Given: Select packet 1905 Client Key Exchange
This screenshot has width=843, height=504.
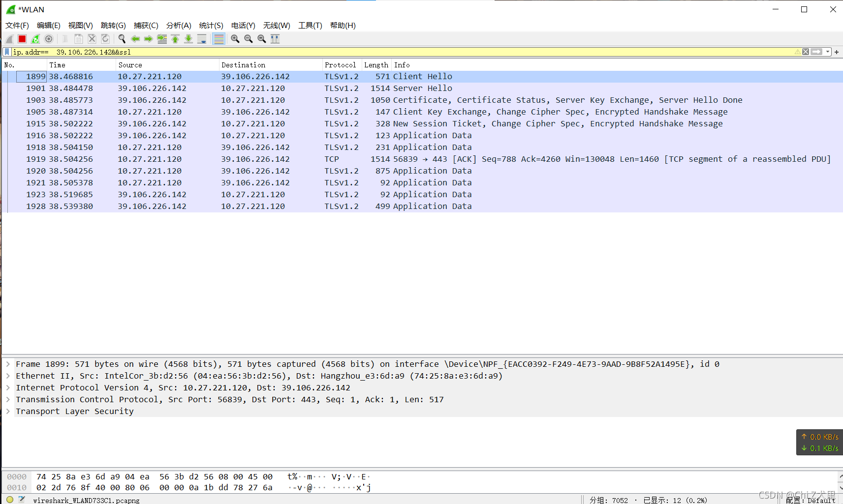Looking at the screenshot, I should [x=422, y=112].
